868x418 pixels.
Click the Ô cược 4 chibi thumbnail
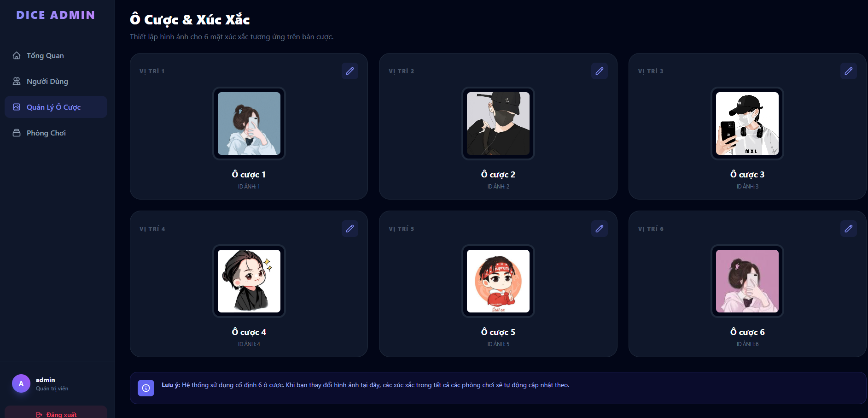(x=249, y=281)
